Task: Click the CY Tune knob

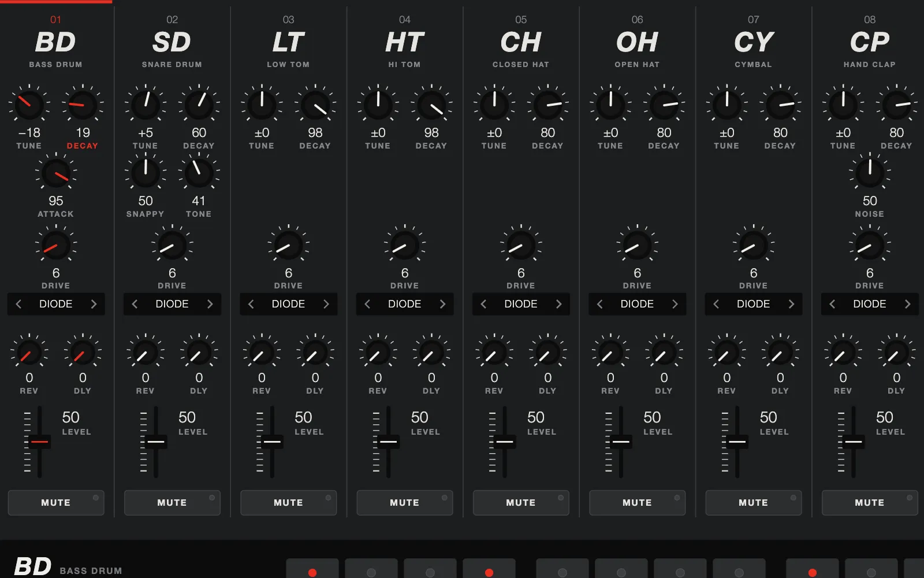Action: coord(727,105)
